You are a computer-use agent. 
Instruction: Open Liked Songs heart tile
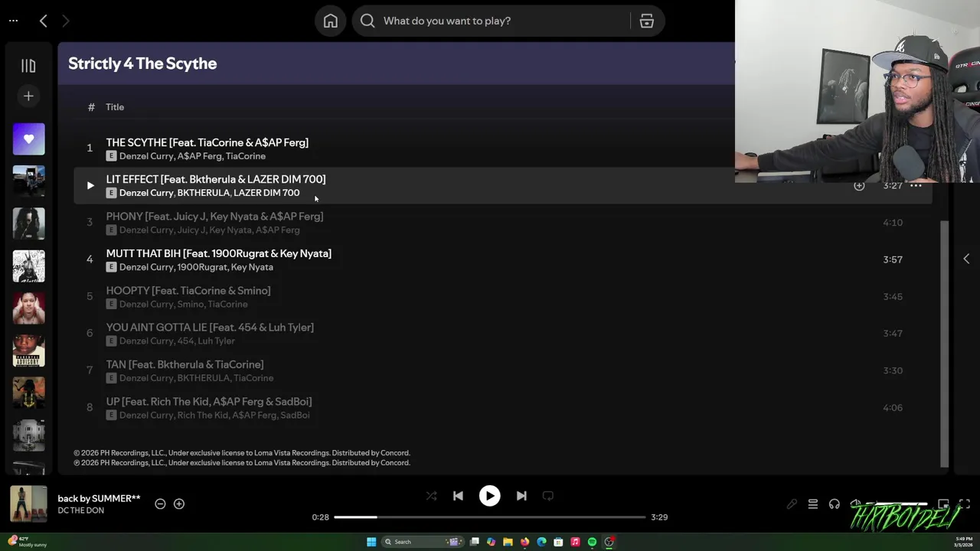click(x=29, y=139)
